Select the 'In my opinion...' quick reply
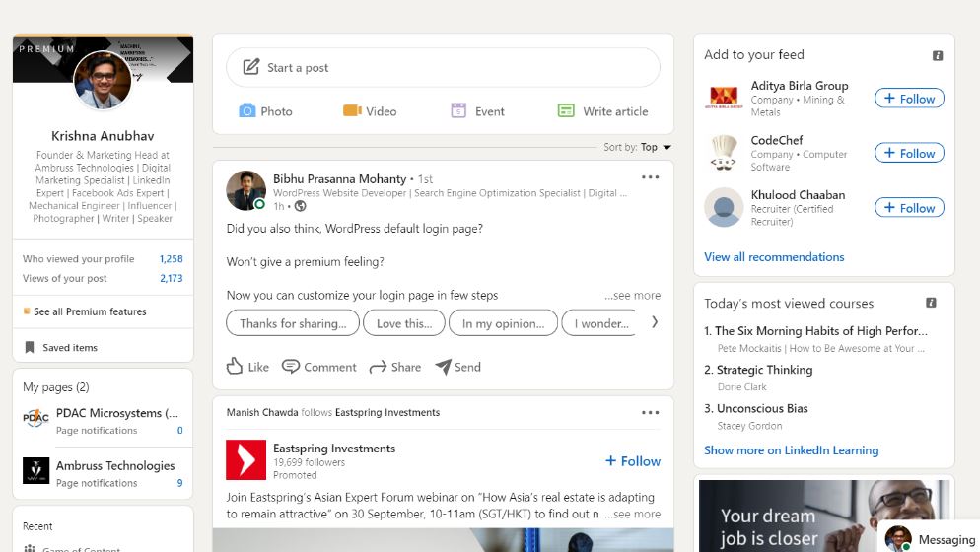The image size is (980, 552). [x=503, y=323]
